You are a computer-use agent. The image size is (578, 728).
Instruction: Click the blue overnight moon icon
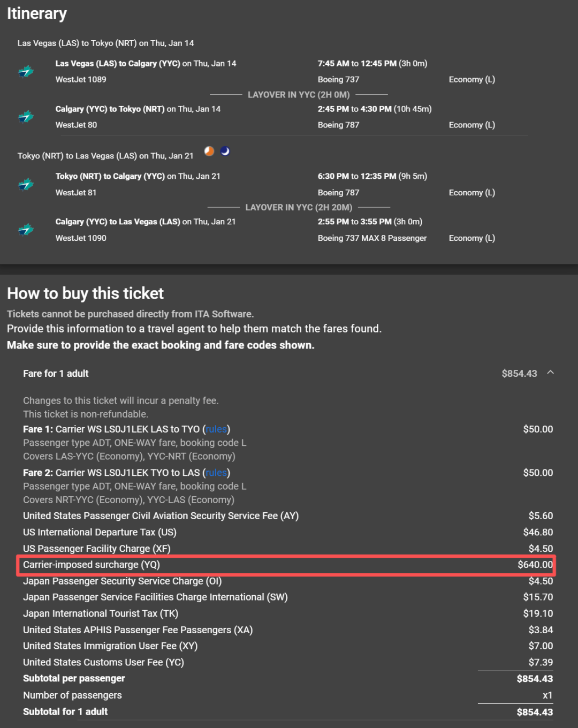pyautogui.click(x=225, y=151)
